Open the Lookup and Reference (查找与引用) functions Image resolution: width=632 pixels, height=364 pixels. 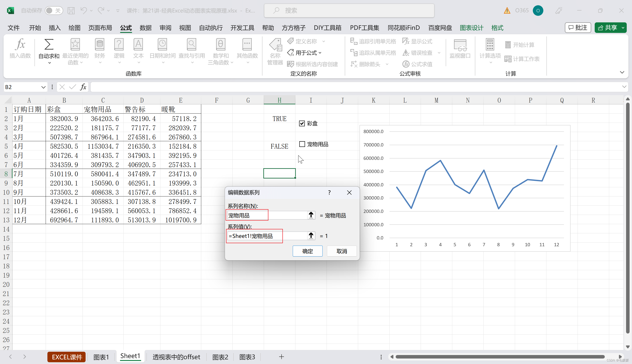tap(192, 51)
